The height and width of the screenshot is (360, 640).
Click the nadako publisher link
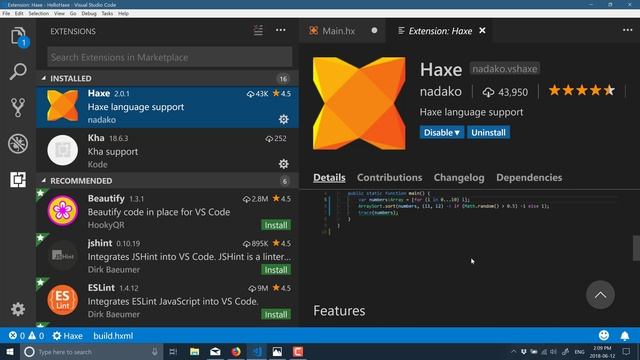[x=440, y=91]
